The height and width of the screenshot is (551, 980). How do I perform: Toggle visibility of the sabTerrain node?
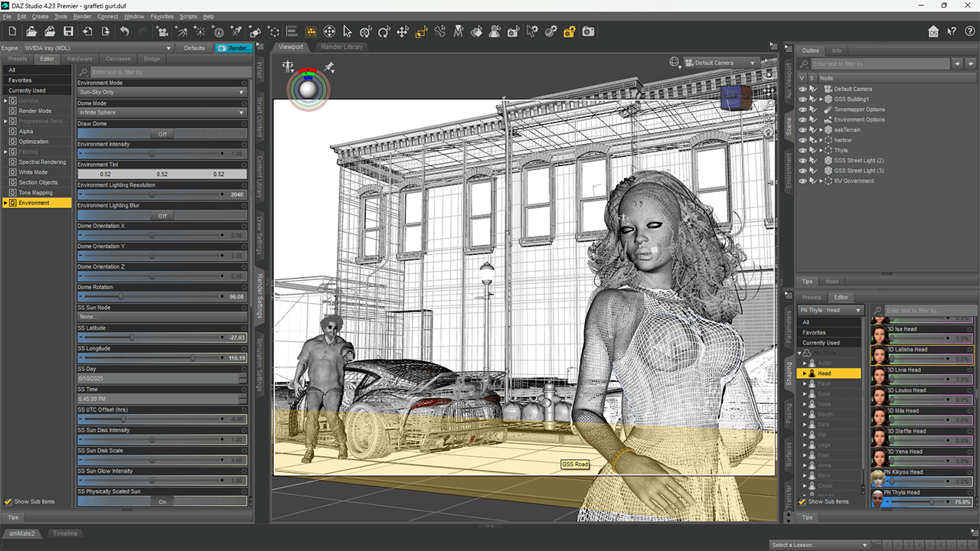click(x=802, y=130)
